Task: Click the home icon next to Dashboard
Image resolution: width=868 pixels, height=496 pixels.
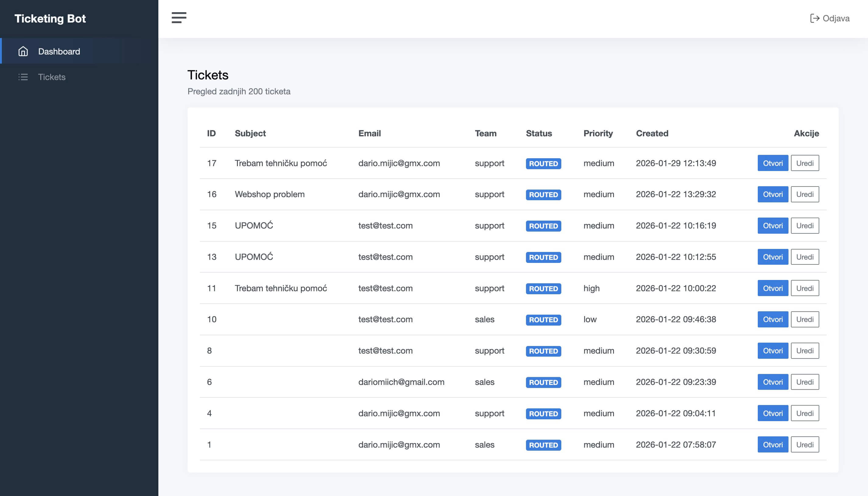Action: 23,51
